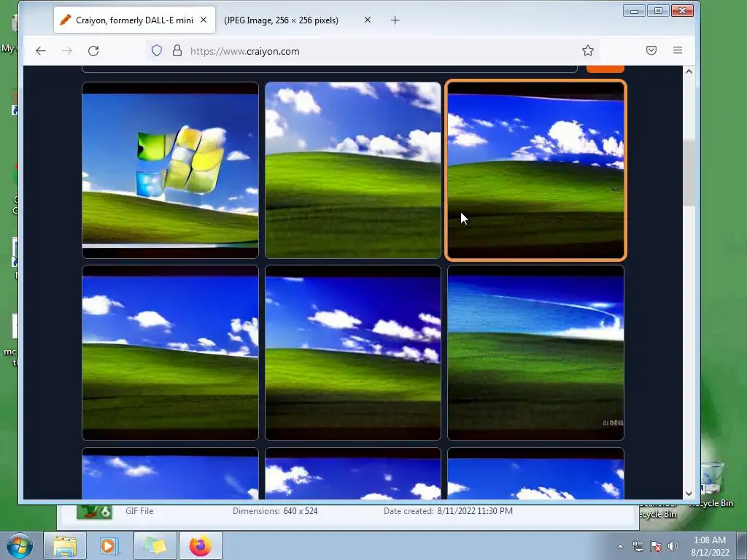This screenshot has width=747, height=560.
Task: Minimize the Firefox window
Action: [634, 10]
